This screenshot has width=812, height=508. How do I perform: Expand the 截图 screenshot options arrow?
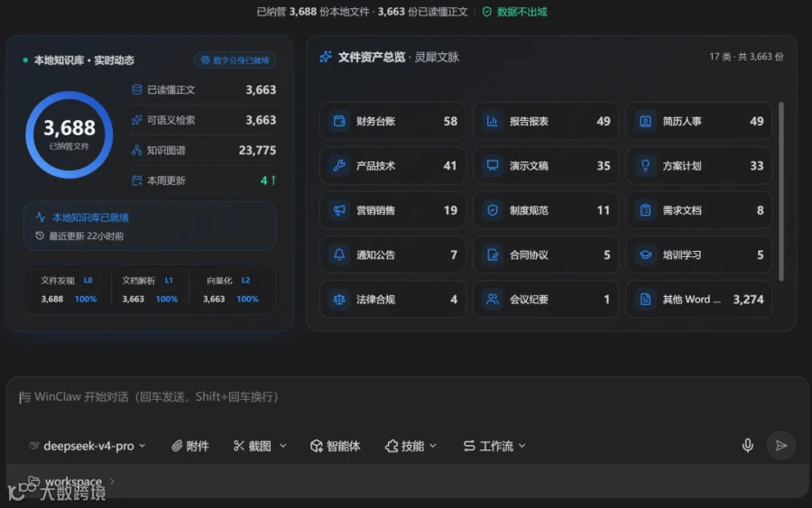[x=283, y=446]
